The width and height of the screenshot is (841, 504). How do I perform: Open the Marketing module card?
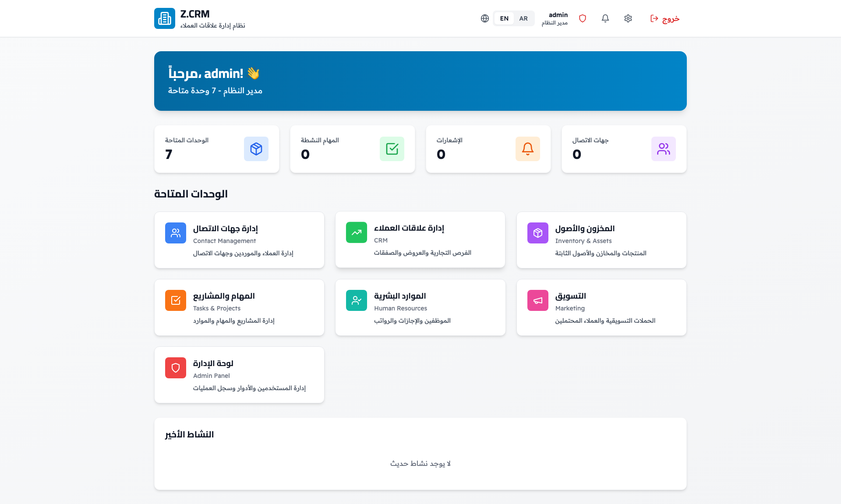tap(601, 307)
